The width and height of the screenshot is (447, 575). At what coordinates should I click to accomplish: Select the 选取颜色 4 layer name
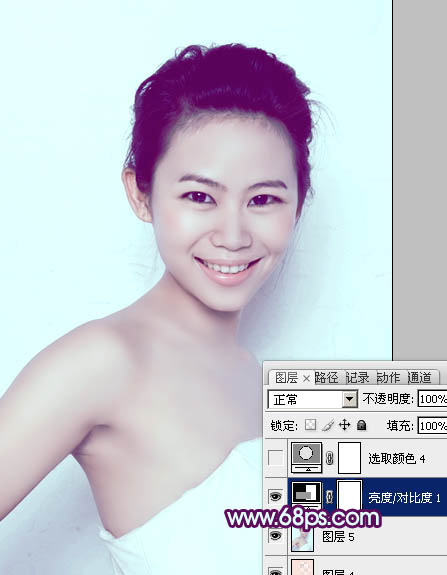pyautogui.click(x=396, y=458)
